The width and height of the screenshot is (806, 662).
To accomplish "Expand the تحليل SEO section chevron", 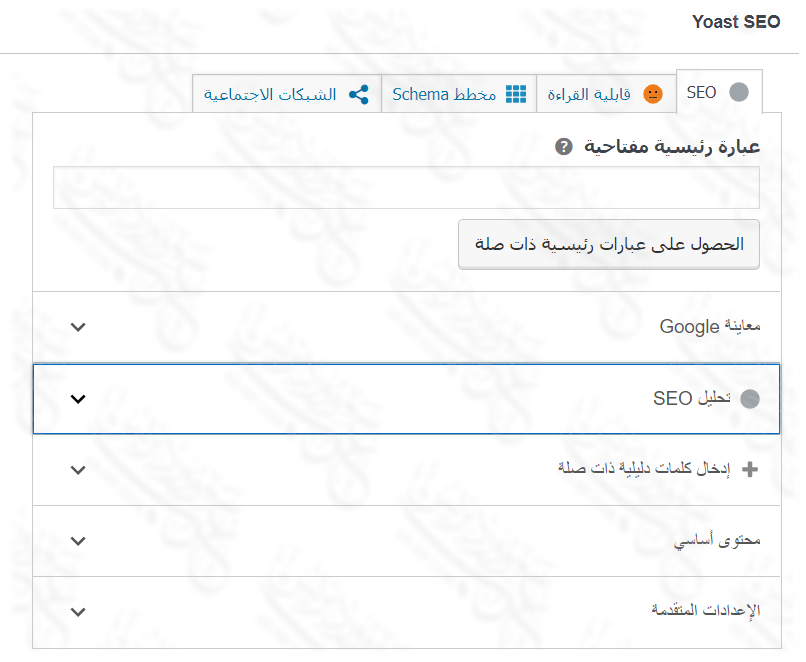I will (x=79, y=399).
